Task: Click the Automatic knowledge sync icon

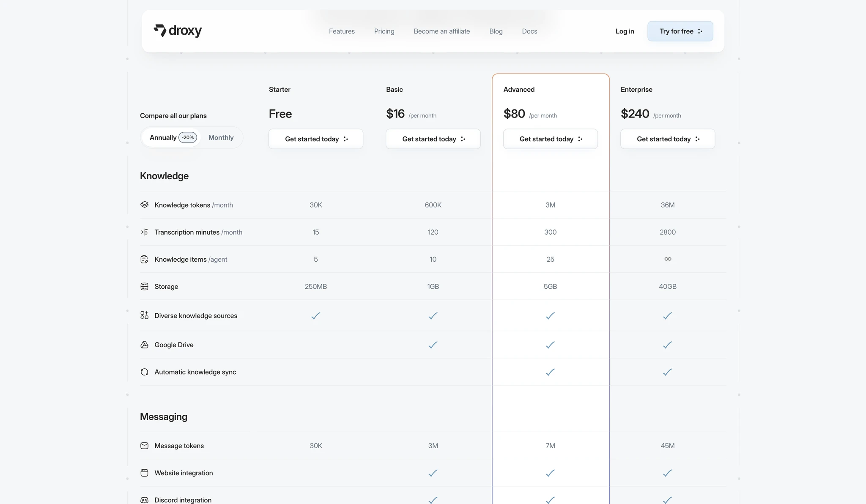Action: (x=144, y=372)
